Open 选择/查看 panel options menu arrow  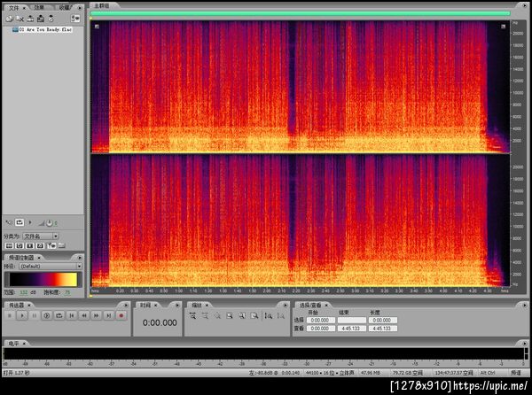point(525,306)
